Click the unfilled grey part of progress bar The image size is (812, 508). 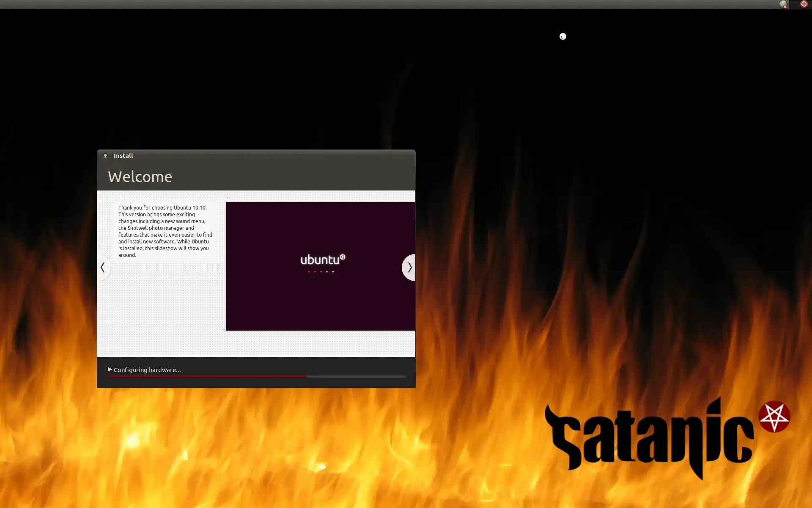356,376
